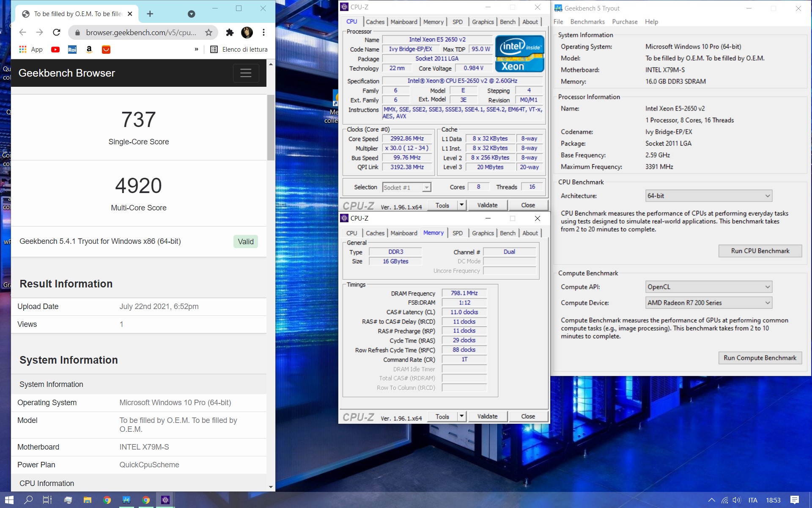Open CPU-Z from the taskbar
Screen dimensions: 812x508
[x=165, y=500]
